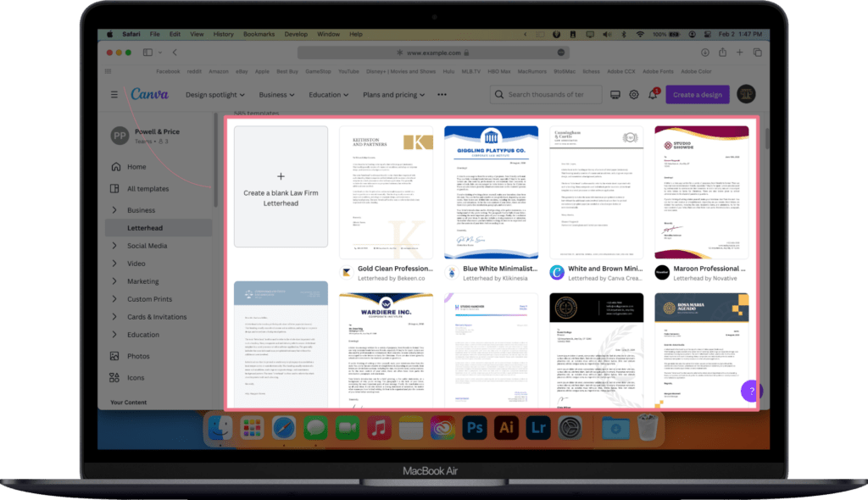
Task: Open the desktop app monitor icon
Action: 615,95
